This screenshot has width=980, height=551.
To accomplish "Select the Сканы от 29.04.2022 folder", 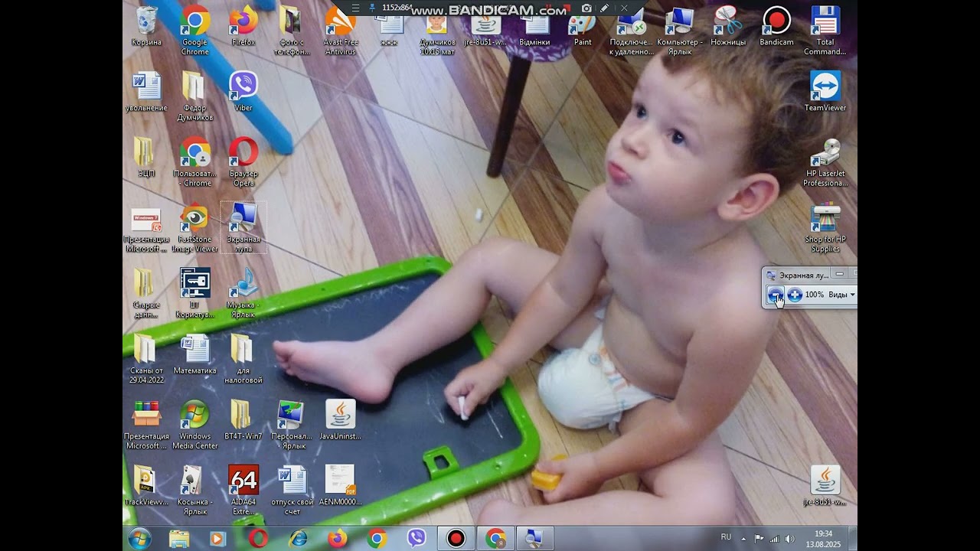I will tap(146, 360).
